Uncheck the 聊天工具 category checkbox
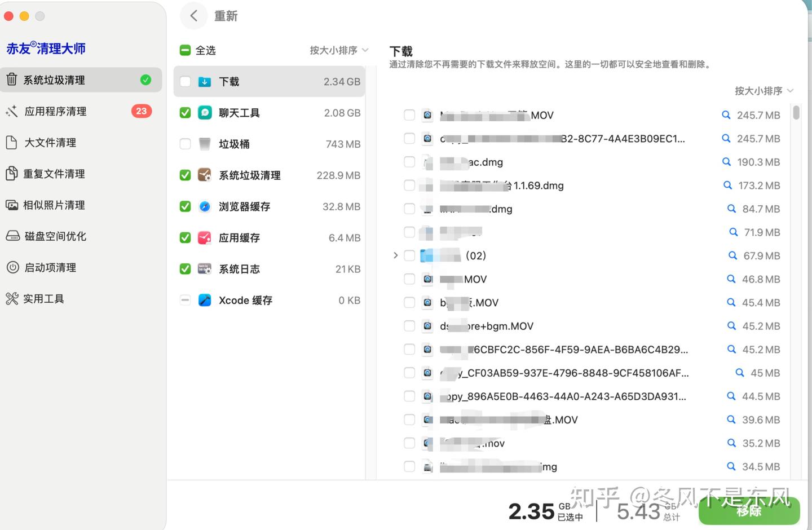Image resolution: width=812 pixels, height=530 pixels. coord(185,113)
